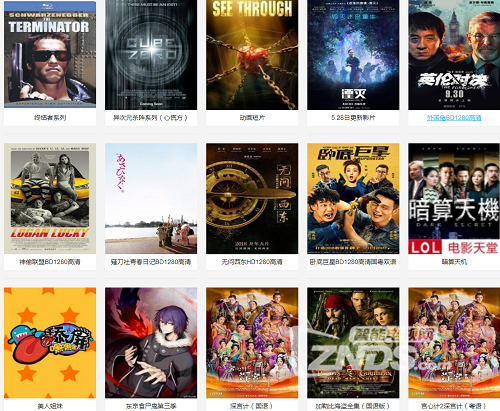500x411 pixels.
Task: Click the 5.28日更新影片 caption
Action: [x=353, y=118]
